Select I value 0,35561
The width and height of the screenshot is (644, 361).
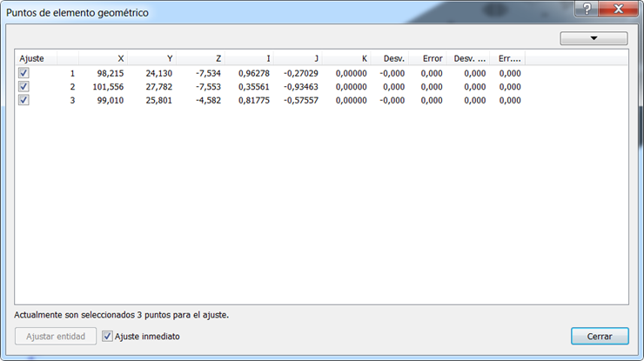pyautogui.click(x=254, y=87)
